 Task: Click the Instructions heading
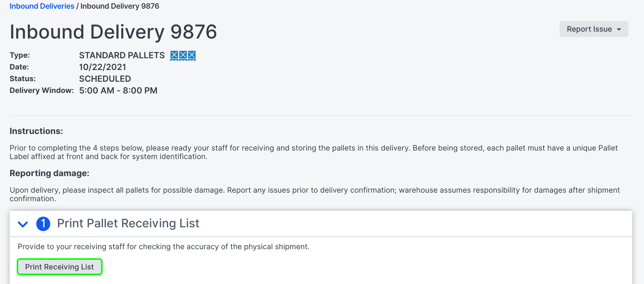36,131
